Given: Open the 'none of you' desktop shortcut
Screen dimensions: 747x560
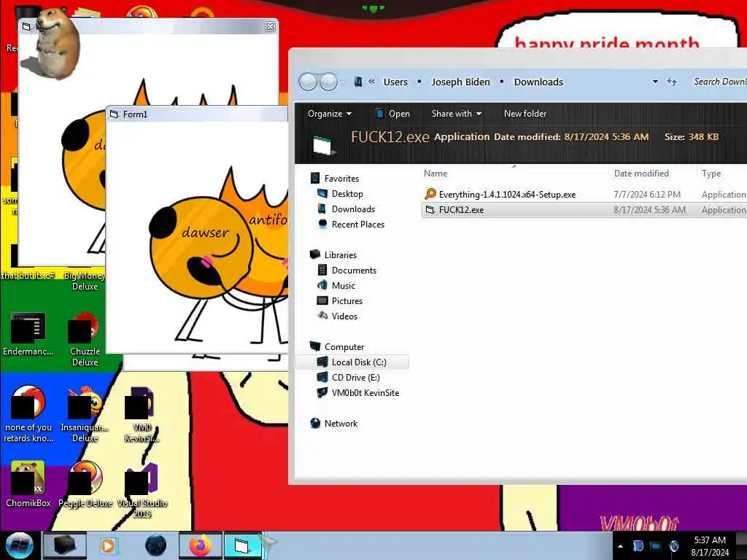Looking at the screenshot, I should [28, 415].
